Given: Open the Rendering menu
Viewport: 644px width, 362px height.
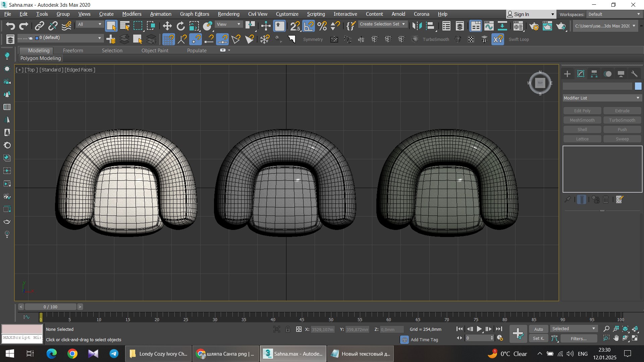Looking at the screenshot, I should pos(228,14).
